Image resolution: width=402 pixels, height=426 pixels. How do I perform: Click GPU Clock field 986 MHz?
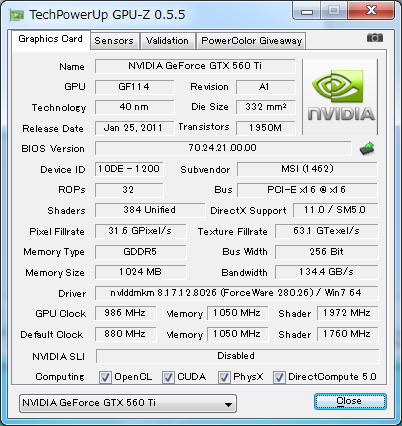[x=125, y=313]
